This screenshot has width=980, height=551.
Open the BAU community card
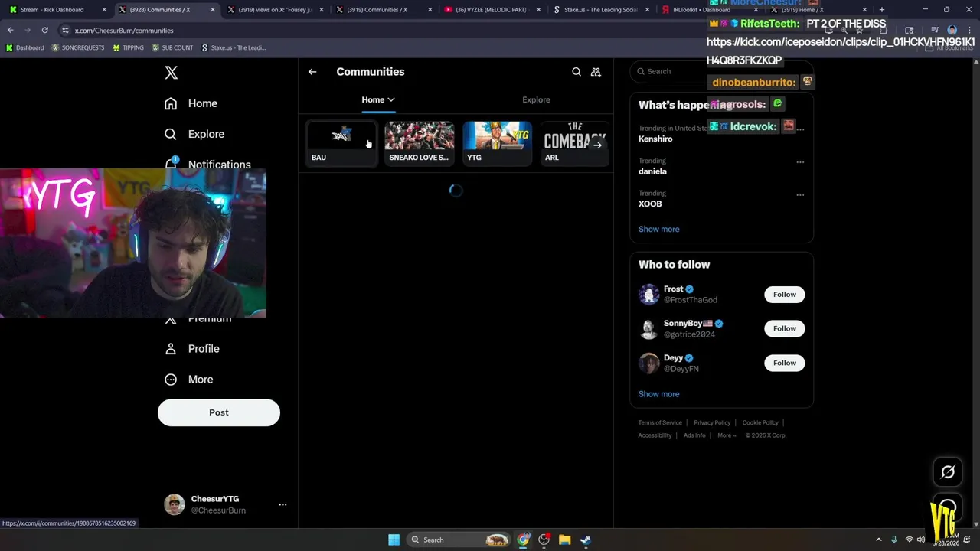click(x=341, y=142)
